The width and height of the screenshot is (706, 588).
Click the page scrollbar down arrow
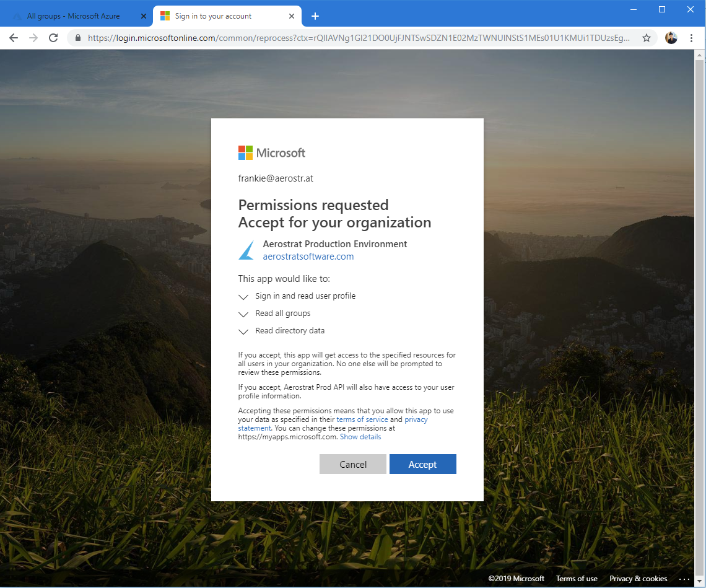699,582
